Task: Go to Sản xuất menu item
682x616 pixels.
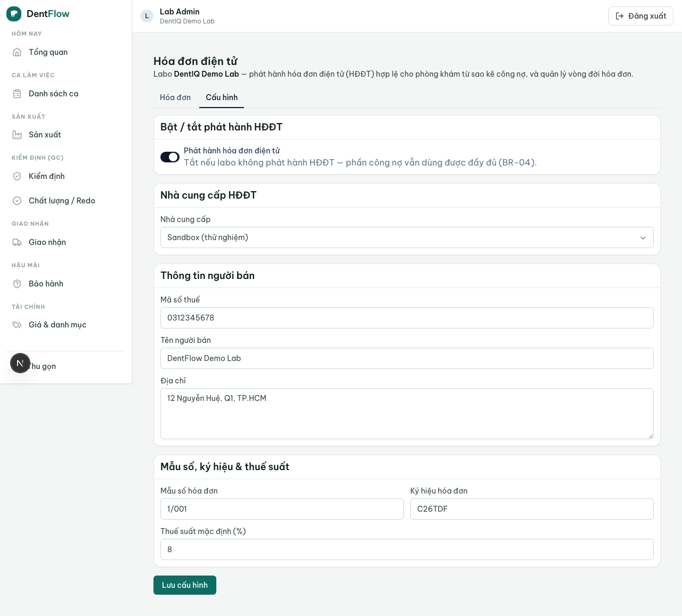Action: pyautogui.click(x=66, y=135)
